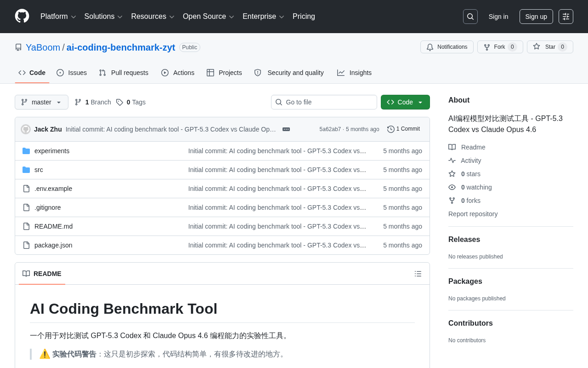Switch to the Pull requests tab
This screenshot has height=368, width=588.
pos(124,73)
